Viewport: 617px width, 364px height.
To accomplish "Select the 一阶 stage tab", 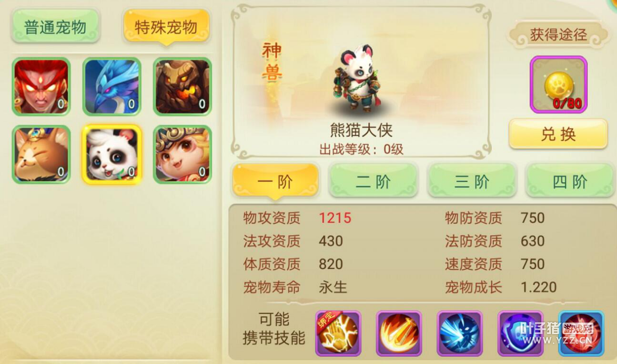I will point(276,181).
